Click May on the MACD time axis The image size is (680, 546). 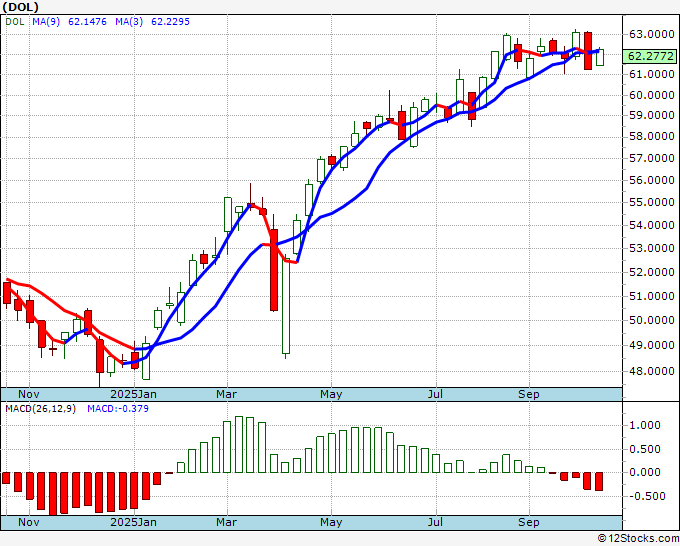(x=331, y=522)
